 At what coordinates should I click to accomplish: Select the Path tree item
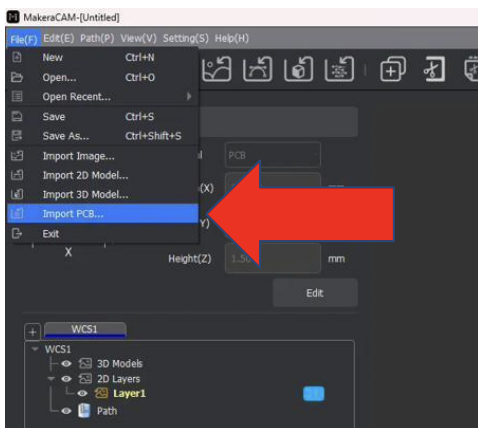click(107, 411)
